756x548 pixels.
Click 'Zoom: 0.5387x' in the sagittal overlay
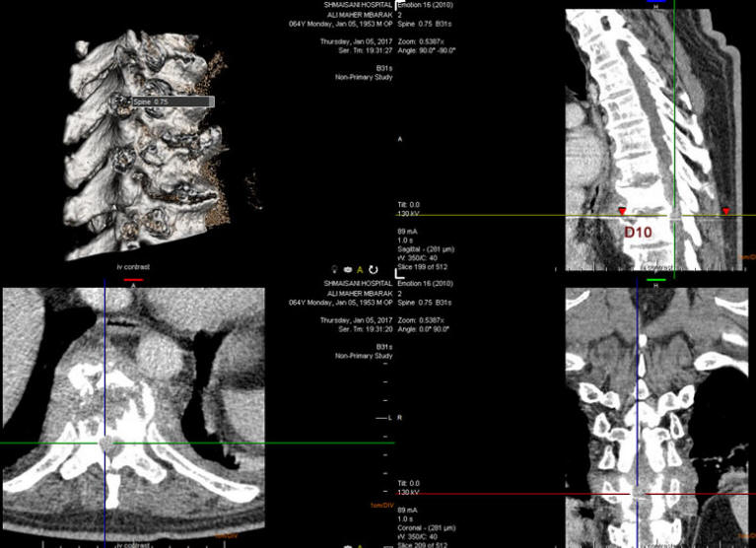[421, 42]
